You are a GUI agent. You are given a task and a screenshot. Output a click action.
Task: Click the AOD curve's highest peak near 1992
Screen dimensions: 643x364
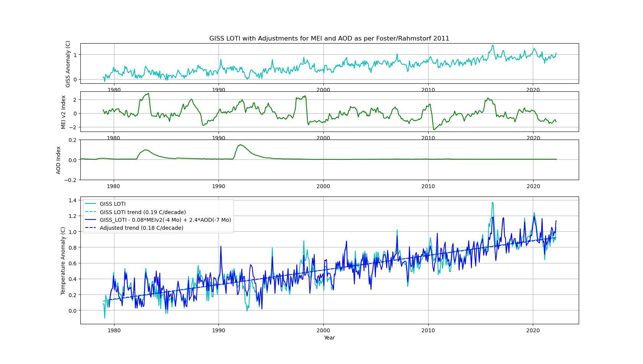240,145
